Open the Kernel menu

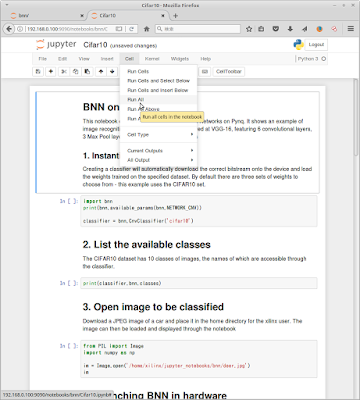[x=152, y=59]
